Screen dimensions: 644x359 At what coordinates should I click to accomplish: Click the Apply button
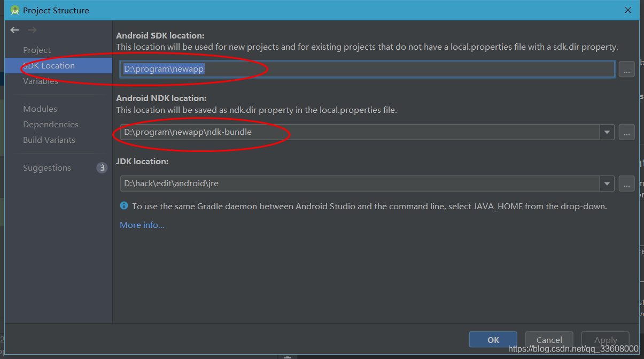[x=606, y=340]
